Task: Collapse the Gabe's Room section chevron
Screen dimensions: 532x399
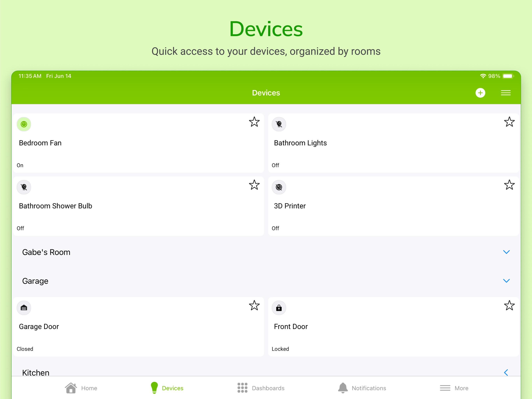Action: pyautogui.click(x=506, y=252)
